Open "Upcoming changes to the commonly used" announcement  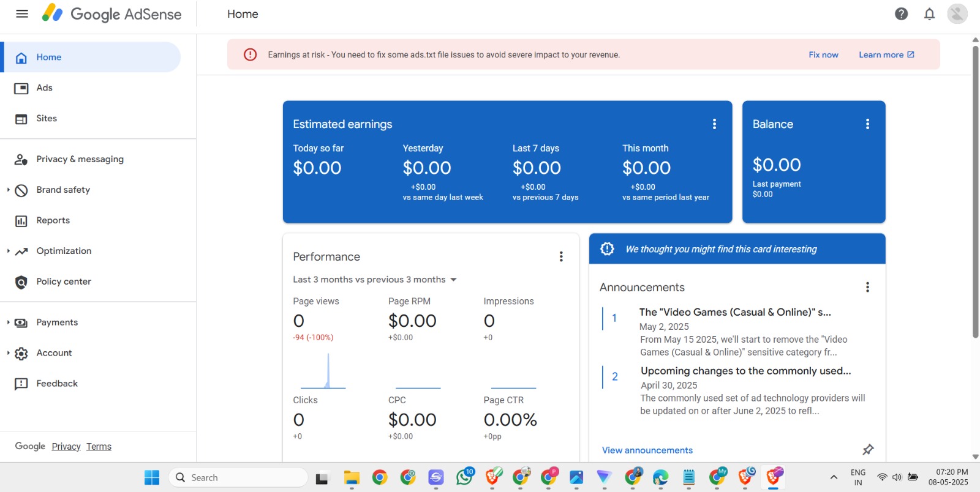[745, 371]
